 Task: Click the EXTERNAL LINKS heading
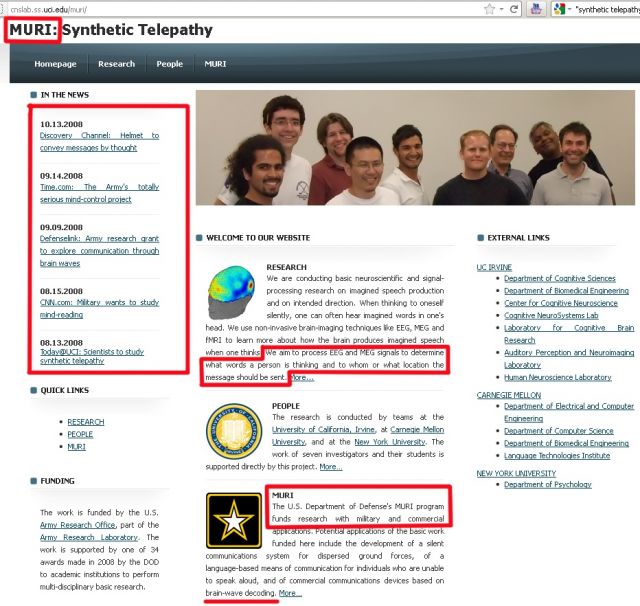pyautogui.click(x=518, y=238)
